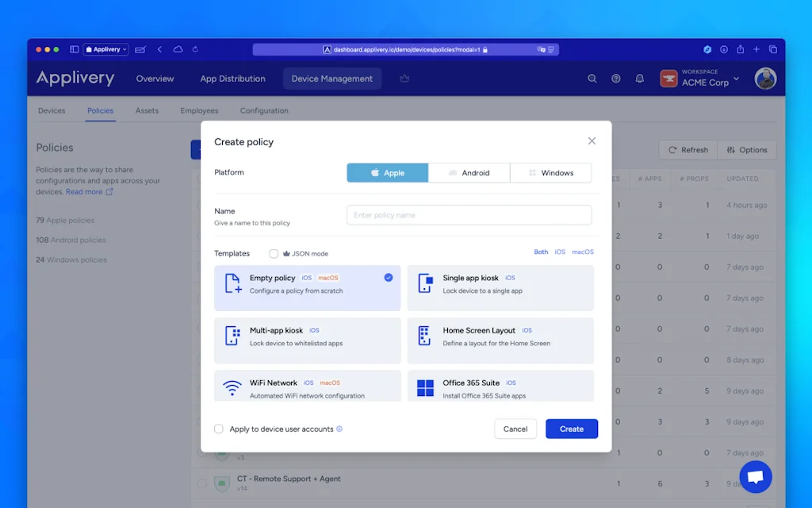Viewport: 812px width, 508px height.
Task: Click the page reload icon in browser
Action: tap(196, 49)
